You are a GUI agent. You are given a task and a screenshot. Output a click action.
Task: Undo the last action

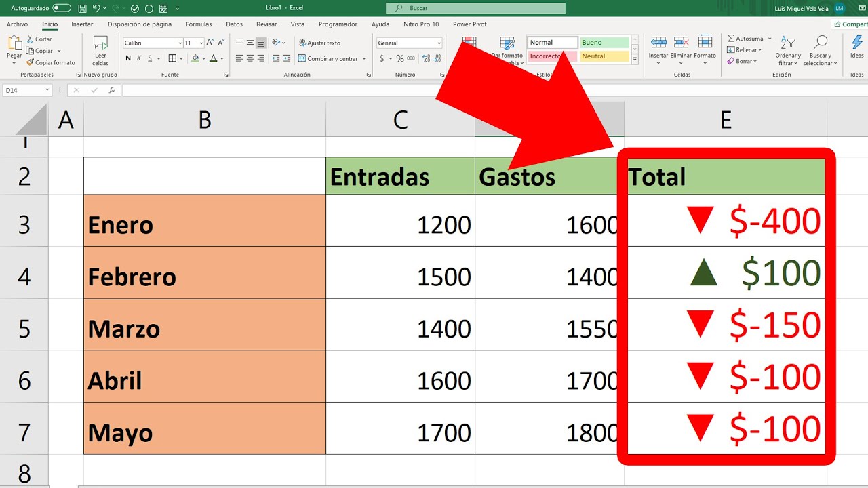pos(96,8)
